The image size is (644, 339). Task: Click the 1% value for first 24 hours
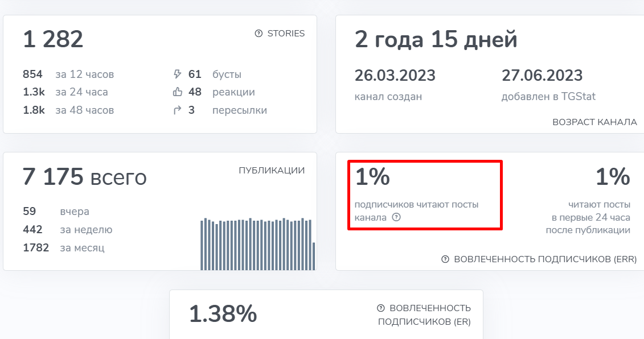pyautogui.click(x=613, y=177)
